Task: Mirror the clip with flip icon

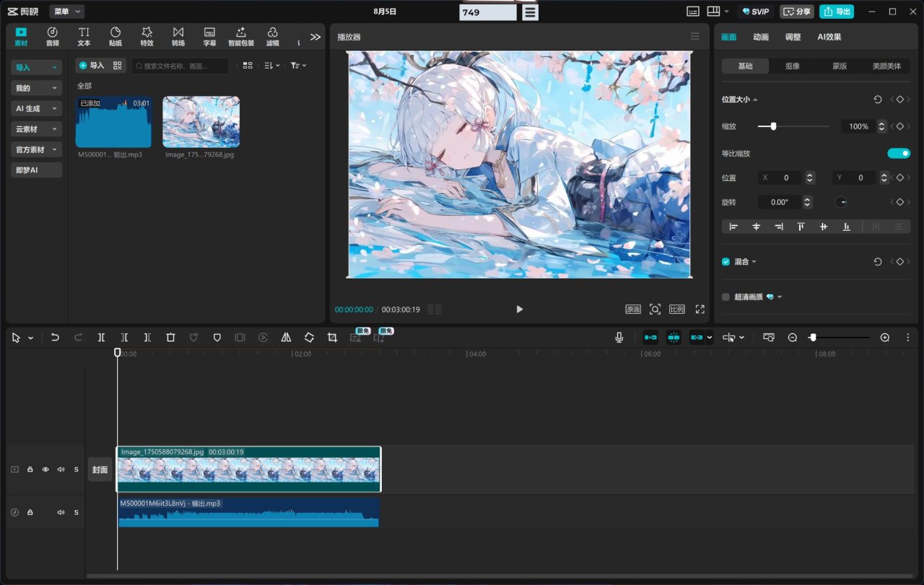Action: pyautogui.click(x=286, y=337)
